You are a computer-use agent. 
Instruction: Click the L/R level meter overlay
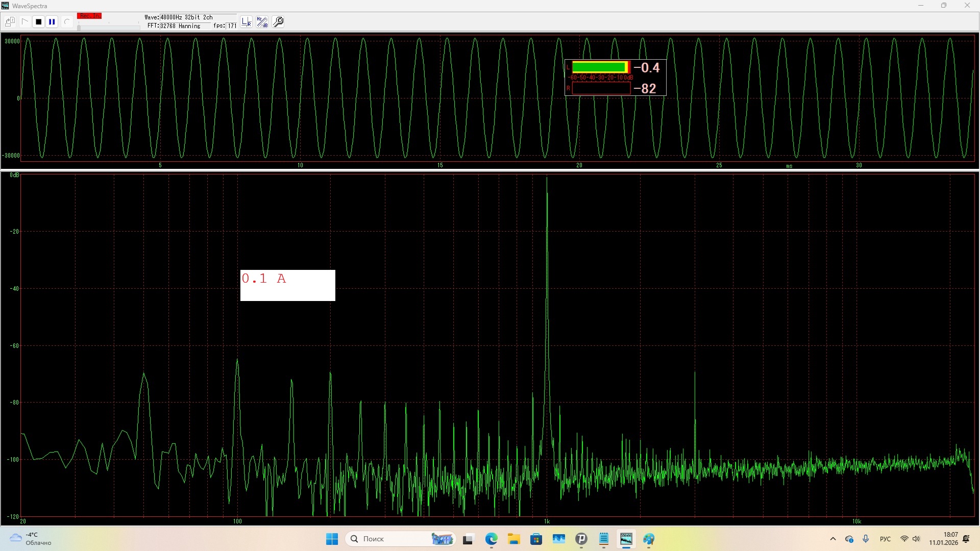tap(615, 78)
